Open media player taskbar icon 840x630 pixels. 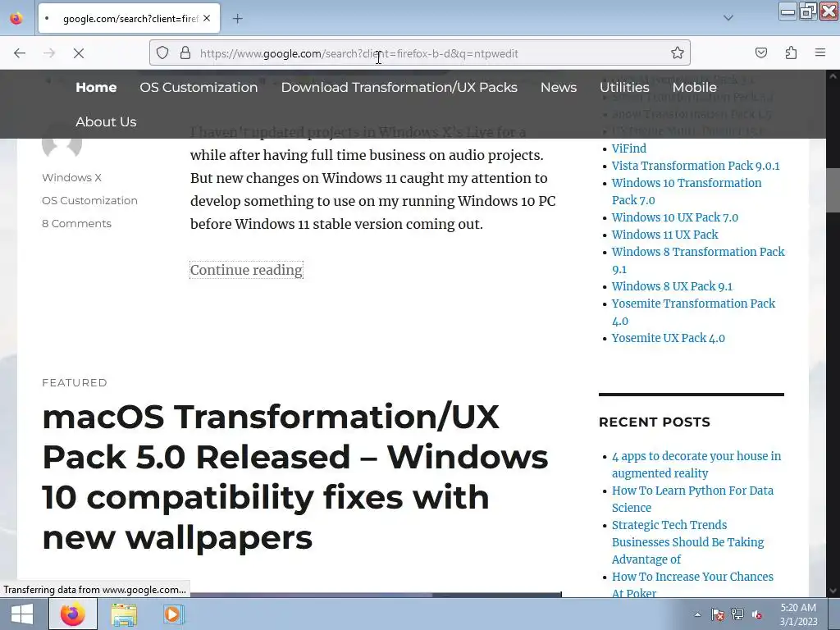pos(172,614)
